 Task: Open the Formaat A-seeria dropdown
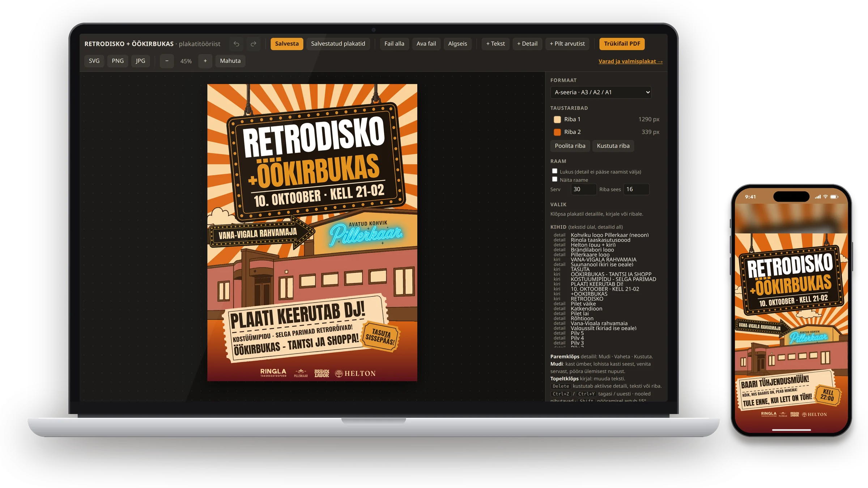pos(601,92)
